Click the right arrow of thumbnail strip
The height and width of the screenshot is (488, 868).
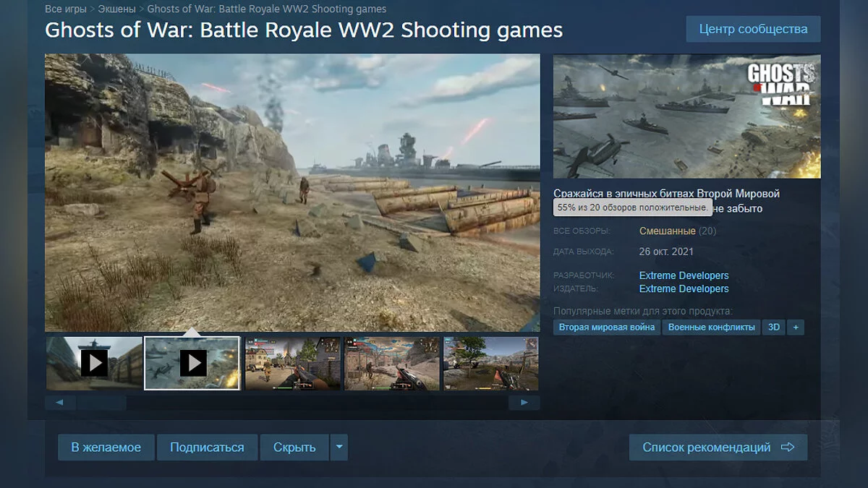524,403
